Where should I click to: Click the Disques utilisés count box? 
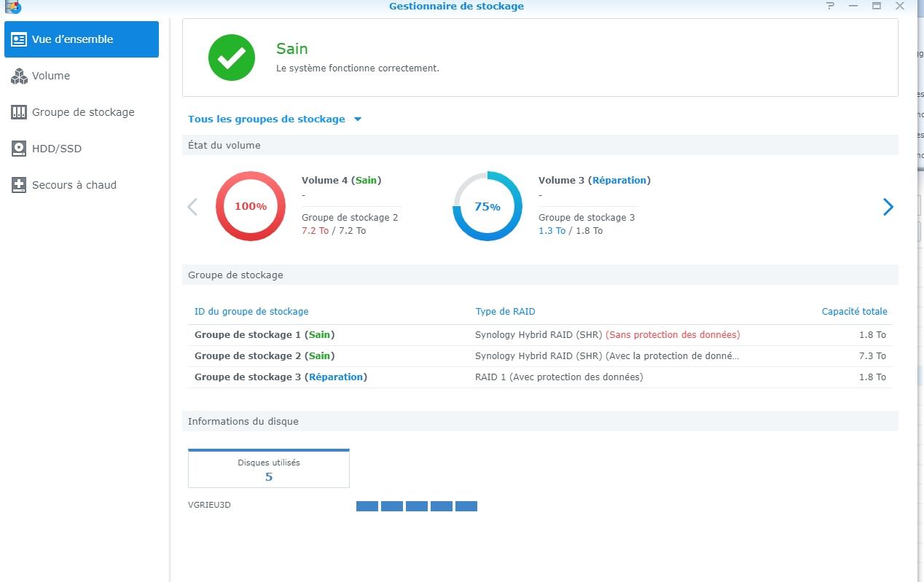(x=269, y=469)
